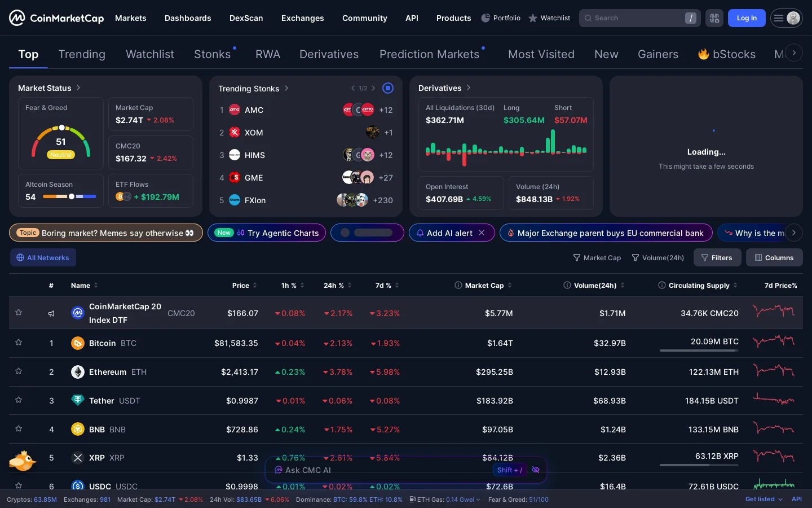Click the HIMS stonk logo

point(235,155)
